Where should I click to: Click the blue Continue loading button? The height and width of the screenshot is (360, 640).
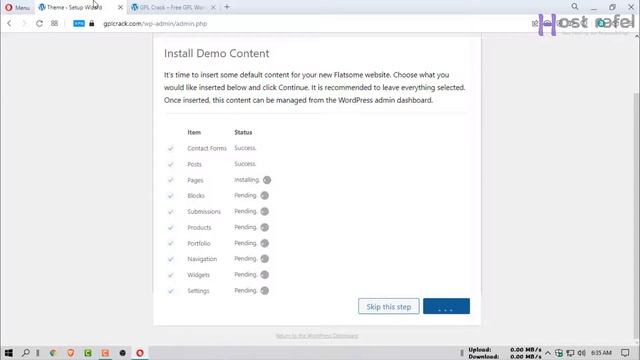[x=446, y=306]
